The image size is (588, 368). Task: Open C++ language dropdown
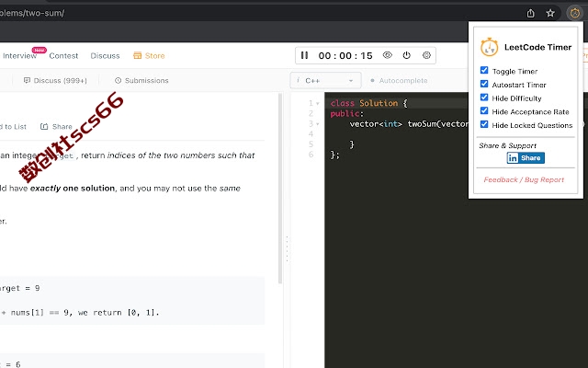[x=325, y=80]
